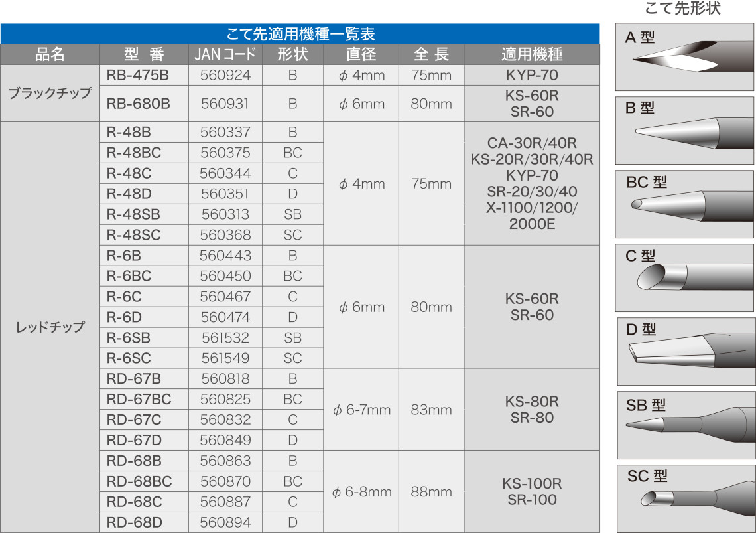Click the φ 6-8mm diameter cell
The width and height of the screenshot is (756, 533).
click(x=361, y=492)
